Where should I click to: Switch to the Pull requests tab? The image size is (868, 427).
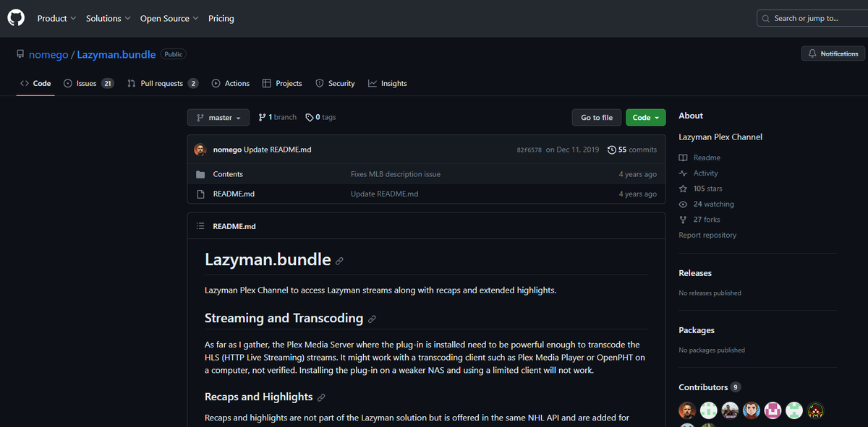click(x=163, y=83)
